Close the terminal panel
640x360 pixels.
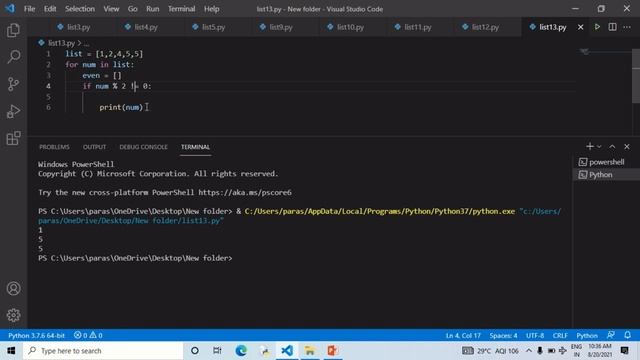coord(627,147)
